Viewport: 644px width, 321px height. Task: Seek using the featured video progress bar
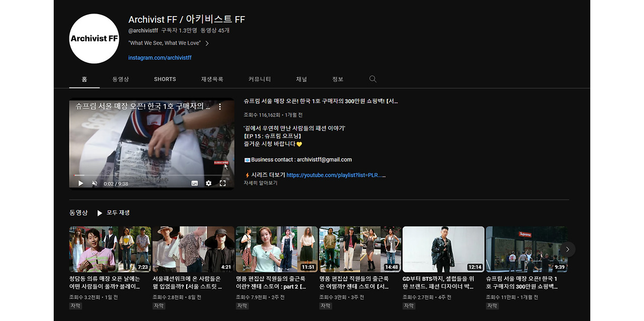(151, 175)
